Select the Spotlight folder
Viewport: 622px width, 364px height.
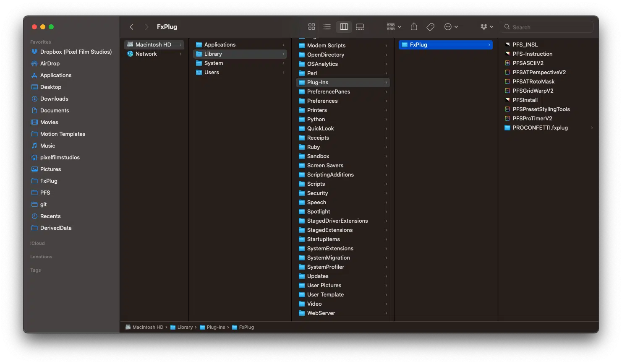(343, 211)
